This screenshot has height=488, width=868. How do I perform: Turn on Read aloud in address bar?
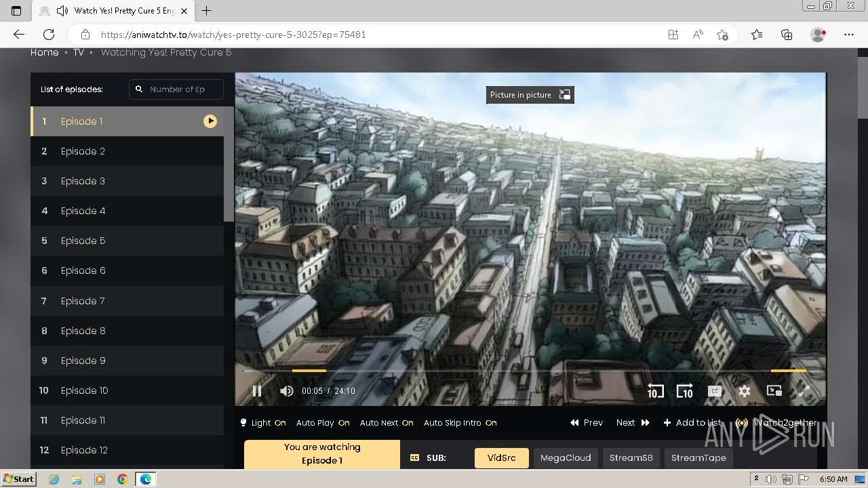[x=698, y=35]
